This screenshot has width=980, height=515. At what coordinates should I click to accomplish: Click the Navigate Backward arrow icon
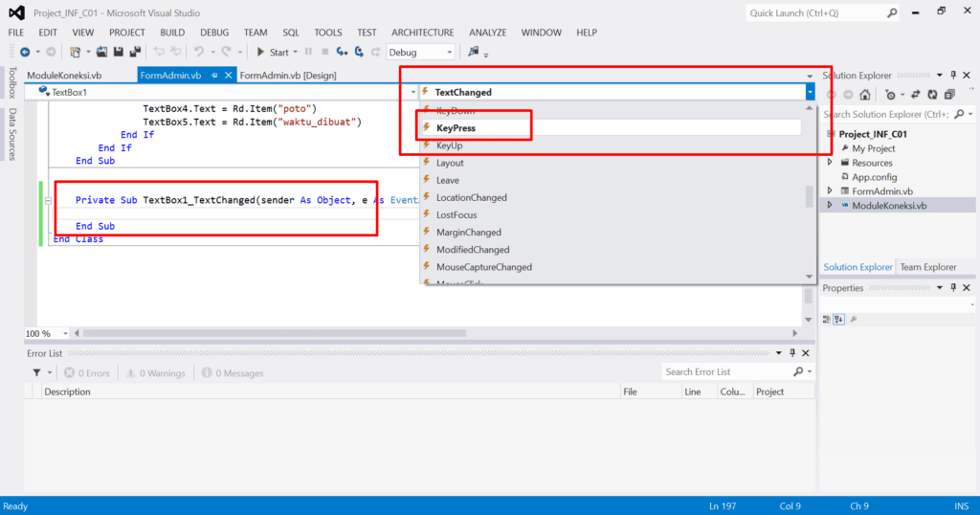click(x=24, y=52)
